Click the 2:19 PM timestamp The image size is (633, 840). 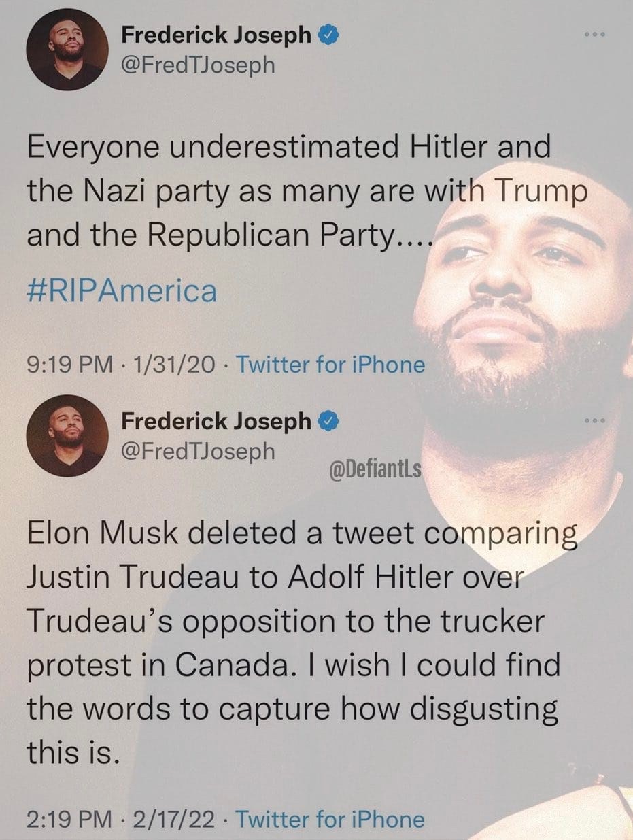(x=69, y=819)
